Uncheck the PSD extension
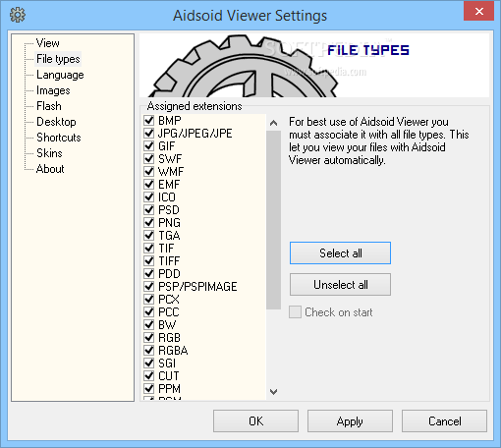 coord(149,209)
